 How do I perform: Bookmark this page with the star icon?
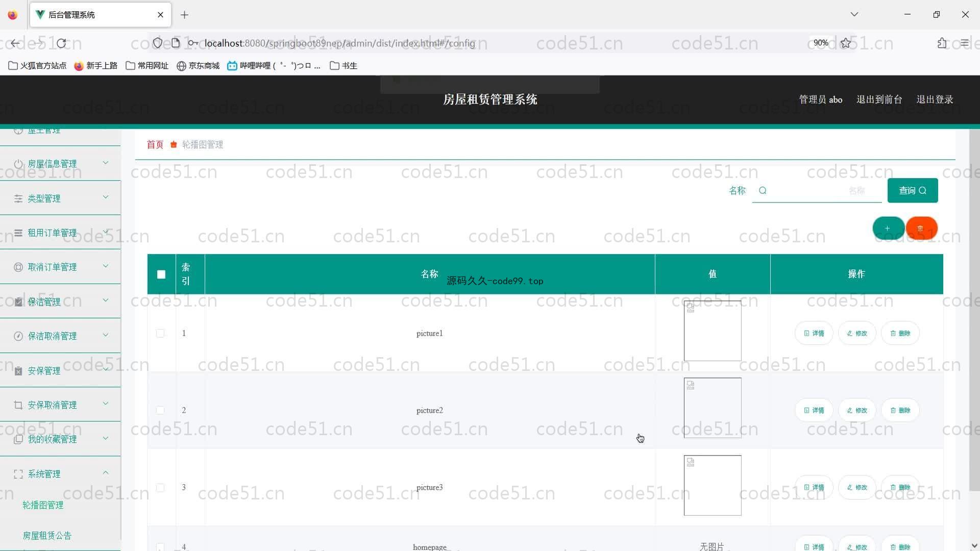(x=846, y=43)
